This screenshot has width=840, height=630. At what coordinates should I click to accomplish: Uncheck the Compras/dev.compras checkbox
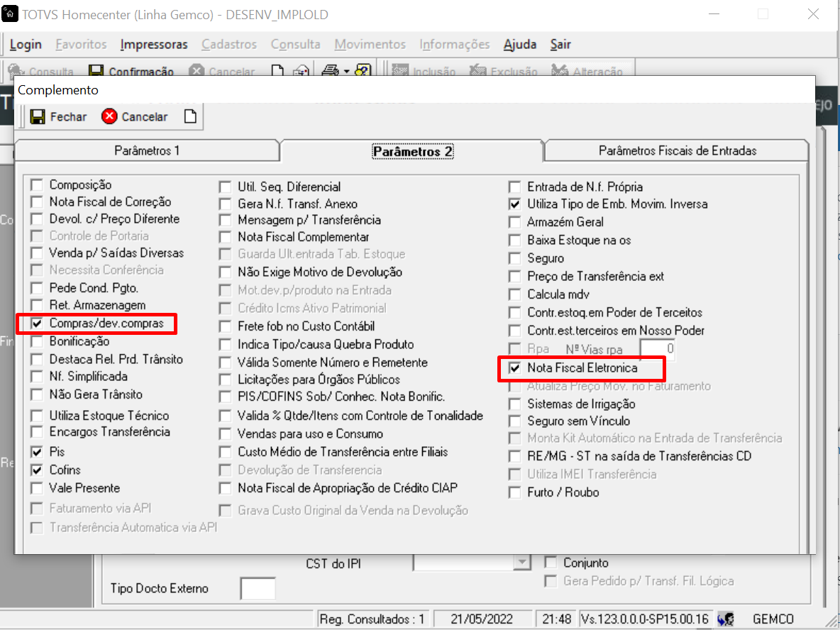coord(36,324)
